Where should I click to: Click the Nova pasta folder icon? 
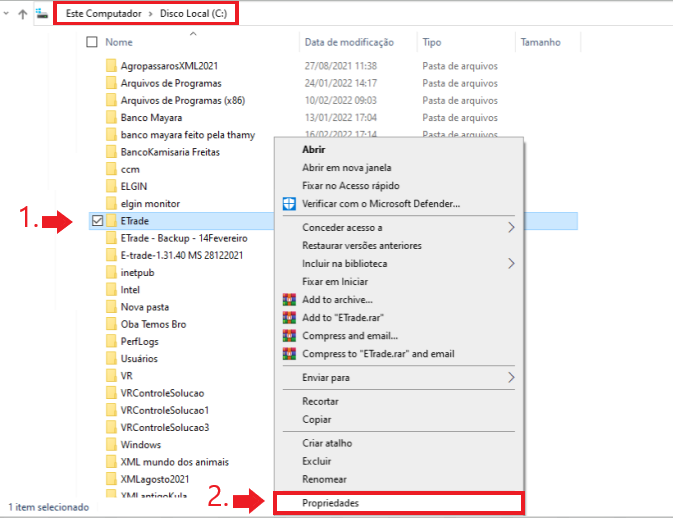111,306
